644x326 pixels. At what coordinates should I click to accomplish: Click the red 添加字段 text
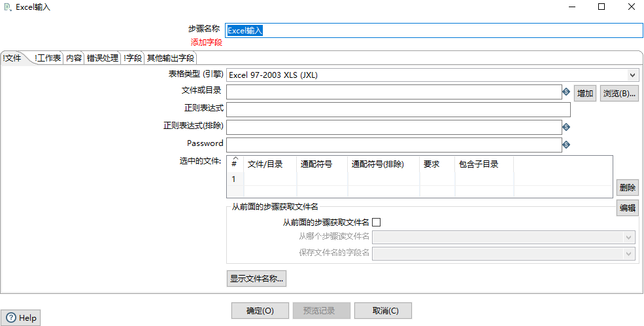(x=206, y=42)
